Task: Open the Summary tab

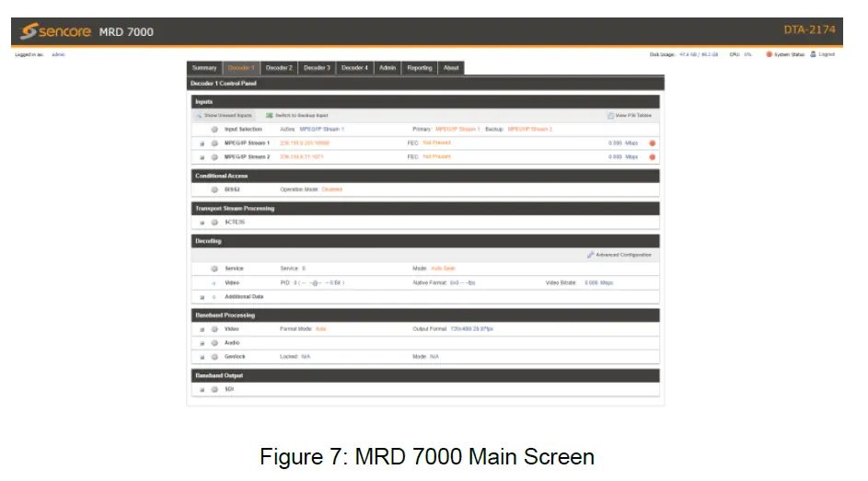Action: pos(204,68)
